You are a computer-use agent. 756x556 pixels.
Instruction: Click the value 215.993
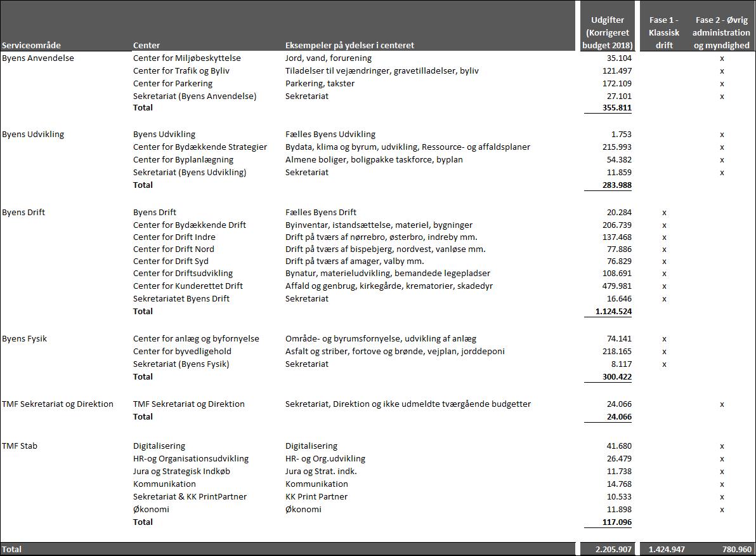click(617, 147)
